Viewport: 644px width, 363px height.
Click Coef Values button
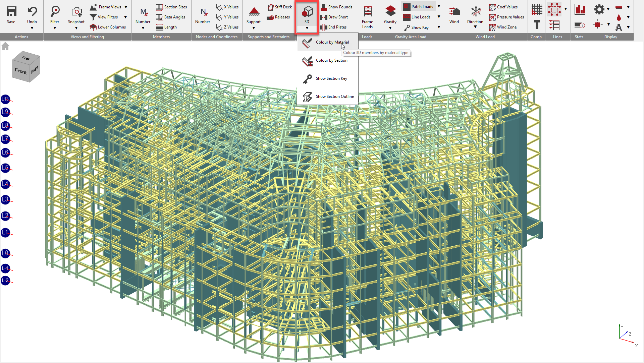click(x=503, y=7)
